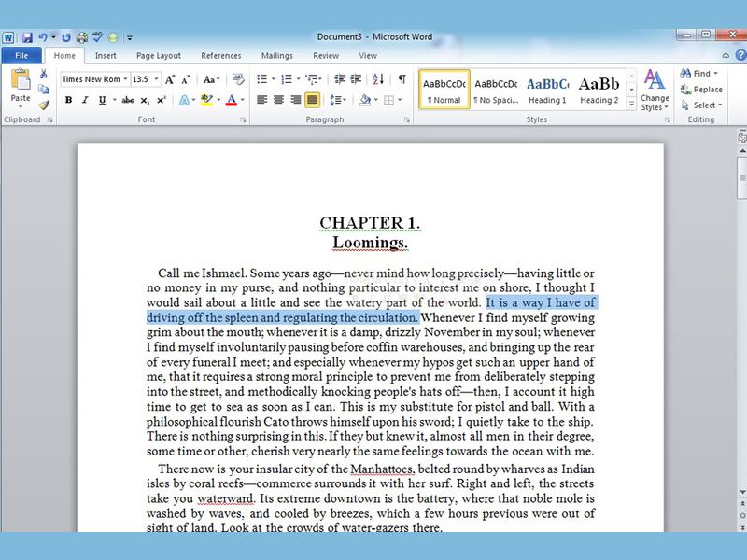Open the File tab
Screen dimensions: 747x560
point(21,56)
